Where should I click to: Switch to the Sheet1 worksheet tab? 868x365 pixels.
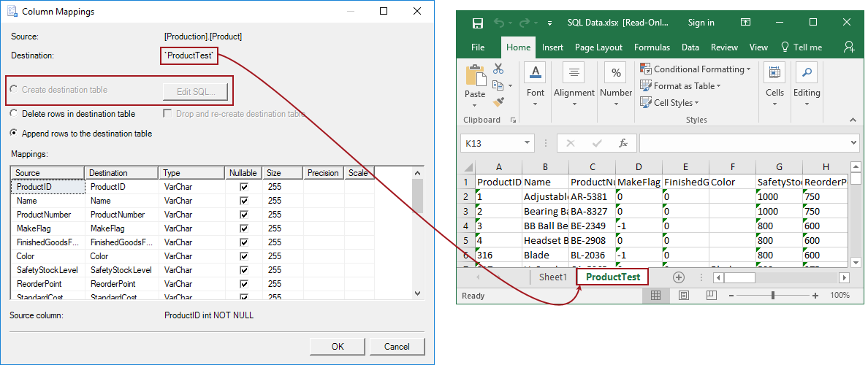coord(552,277)
